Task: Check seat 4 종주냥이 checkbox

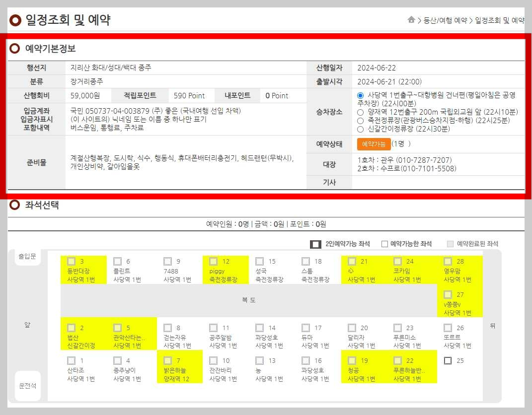Action: click(x=117, y=360)
